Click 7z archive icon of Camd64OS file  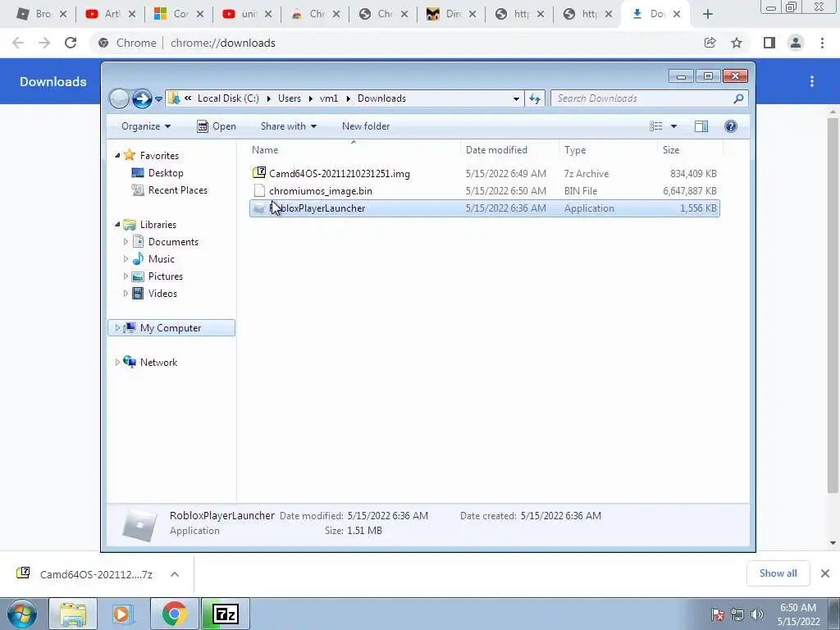(259, 173)
